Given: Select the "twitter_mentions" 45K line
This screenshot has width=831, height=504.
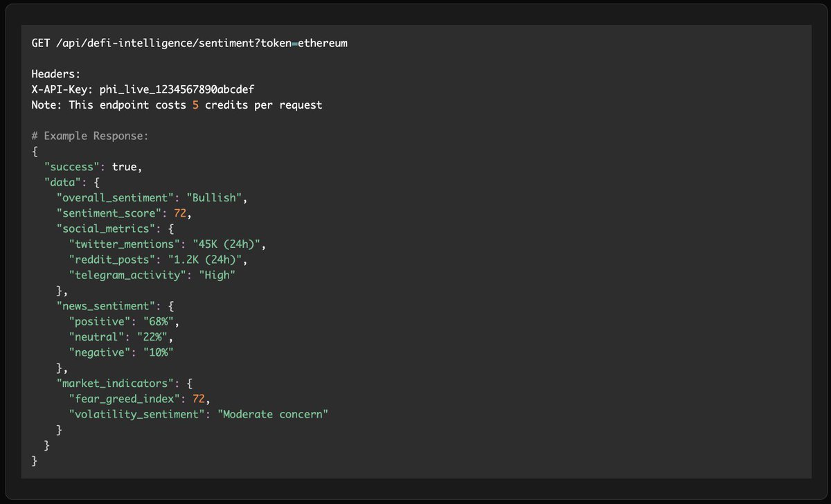Looking at the screenshot, I should 167,244.
